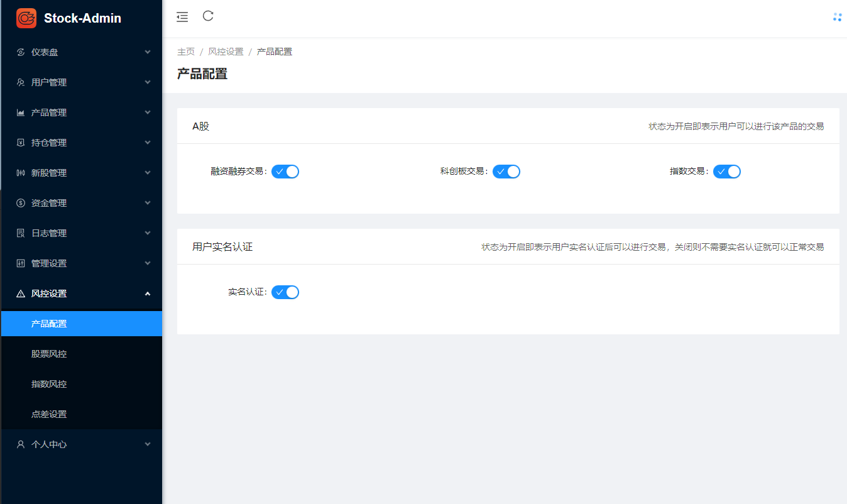Click the 资金管理 dollar icon
The image size is (847, 504).
[21, 202]
